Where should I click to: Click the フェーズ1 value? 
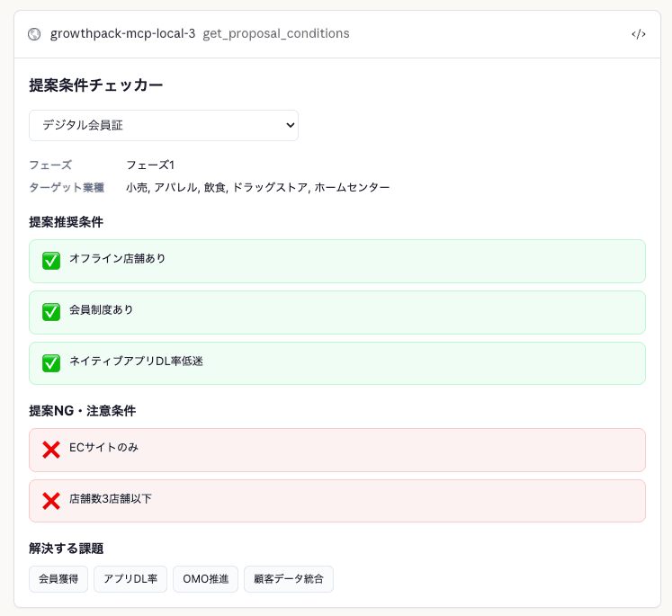(x=150, y=165)
